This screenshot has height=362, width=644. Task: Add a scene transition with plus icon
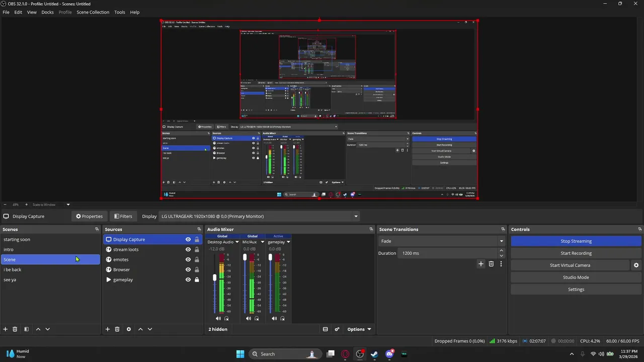coord(481,264)
